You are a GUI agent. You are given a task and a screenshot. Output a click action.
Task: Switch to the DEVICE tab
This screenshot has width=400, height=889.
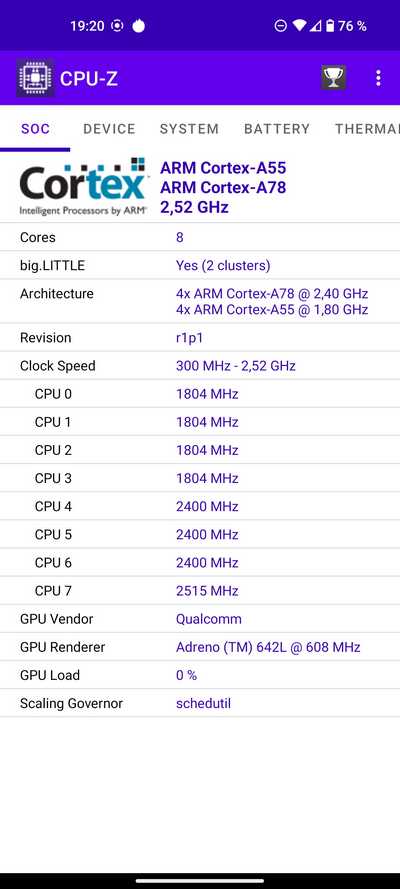(x=109, y=129)
